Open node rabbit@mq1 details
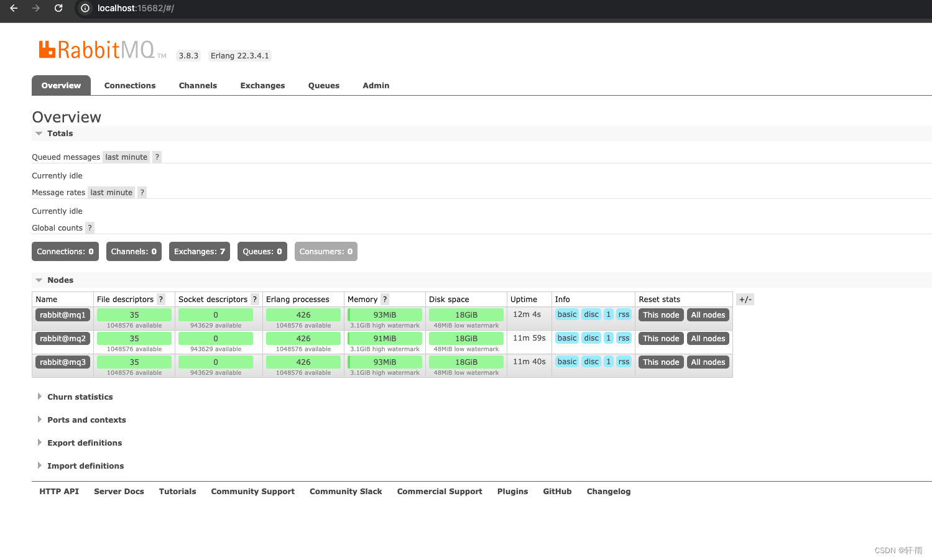 pyautogui.click(x=63, y=315)
